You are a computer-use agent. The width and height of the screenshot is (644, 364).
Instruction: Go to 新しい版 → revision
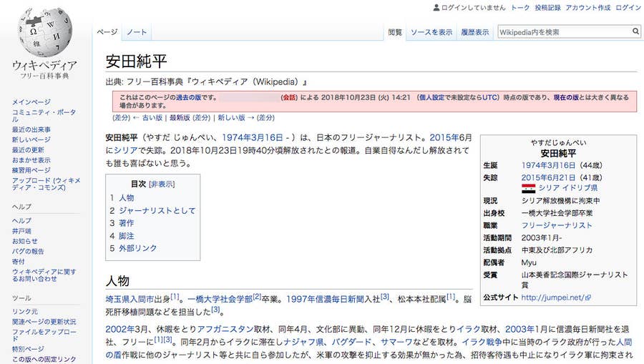[x=236, y=118]
